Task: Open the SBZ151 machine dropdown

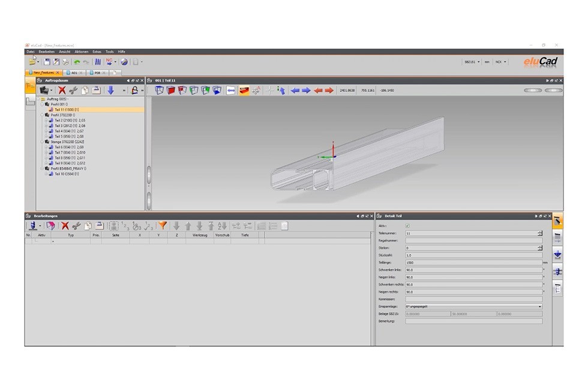Action: 472,62
